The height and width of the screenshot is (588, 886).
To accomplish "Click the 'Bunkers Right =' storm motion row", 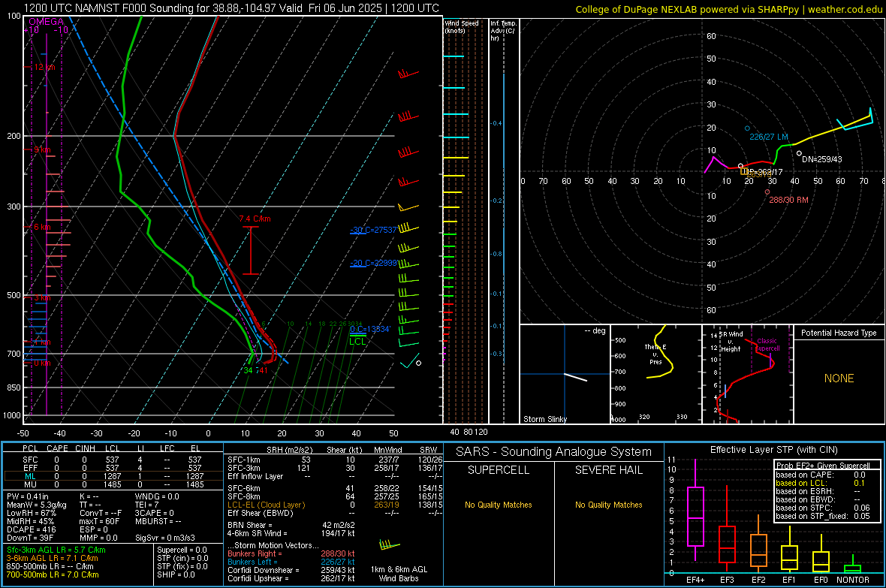I will 291,554.
